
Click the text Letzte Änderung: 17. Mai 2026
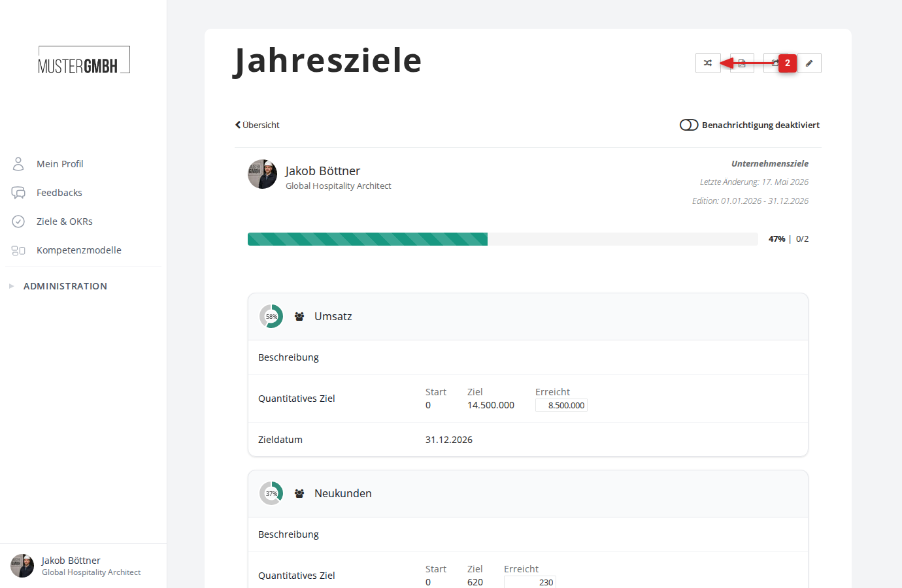(754, 182)
